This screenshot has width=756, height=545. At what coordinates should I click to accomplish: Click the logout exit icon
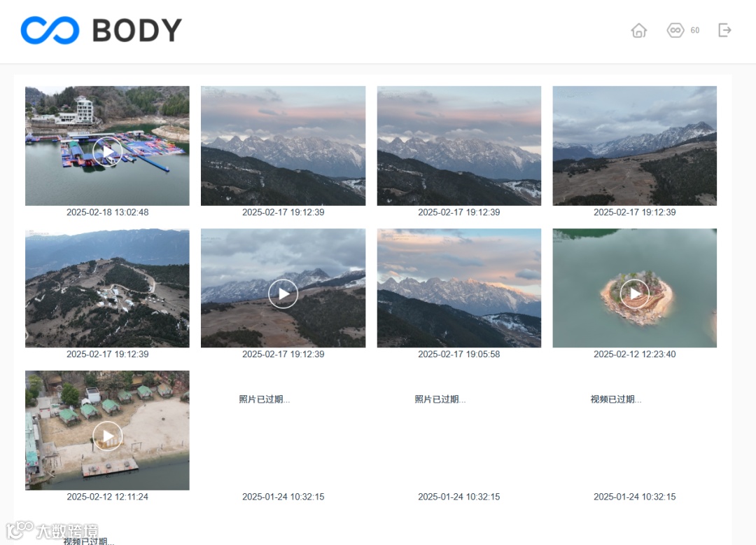click(x=724, y=30)
